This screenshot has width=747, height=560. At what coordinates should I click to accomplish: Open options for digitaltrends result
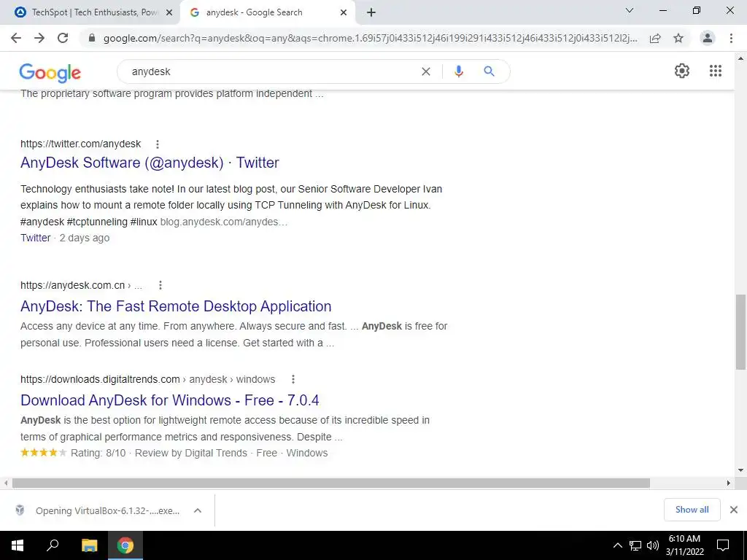(293, 379)
